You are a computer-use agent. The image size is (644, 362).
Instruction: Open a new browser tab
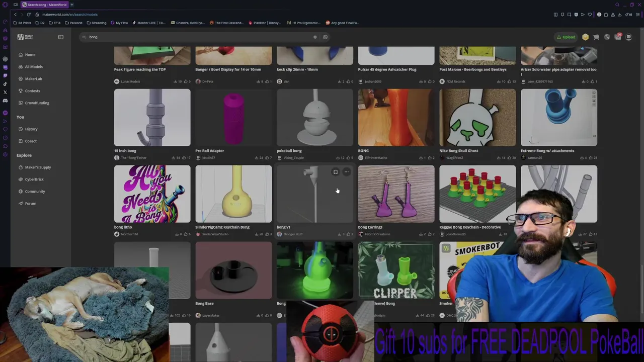[72, 5]
